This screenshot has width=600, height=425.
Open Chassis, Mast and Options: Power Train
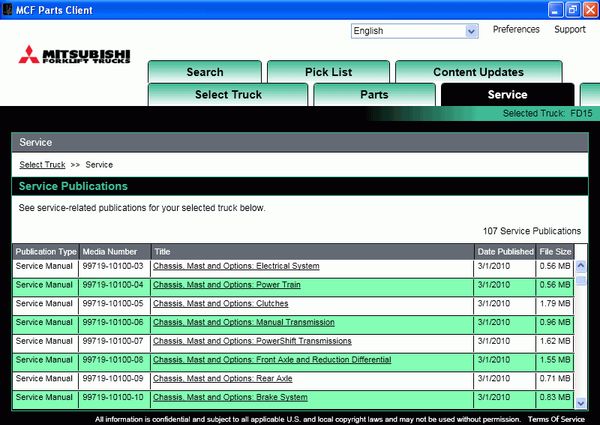[x=227, y=285]
